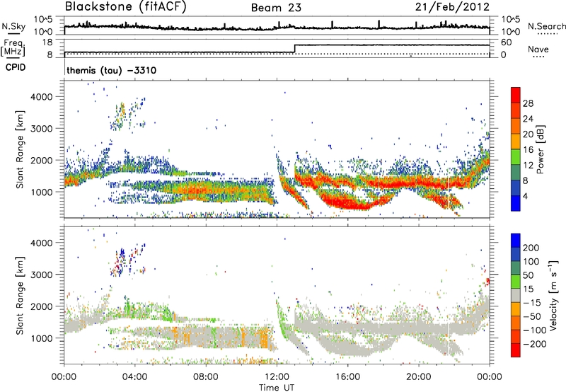The height and width of the screenshot is (392, 566).
Task: Click '4000' on the power panel axis
Action: click(x=41, y=97)
